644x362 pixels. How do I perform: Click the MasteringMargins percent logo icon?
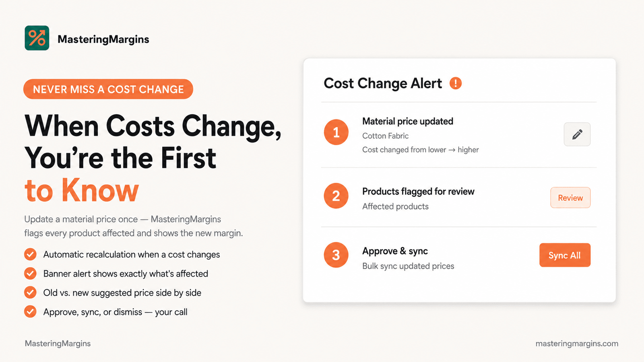37,38
